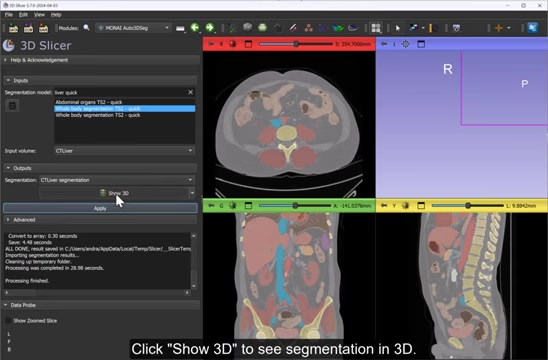Open the CTLiver segmentation output dropdown
Image resolution: width=548 pixels, height=360 pixels.
pos(117,180)
